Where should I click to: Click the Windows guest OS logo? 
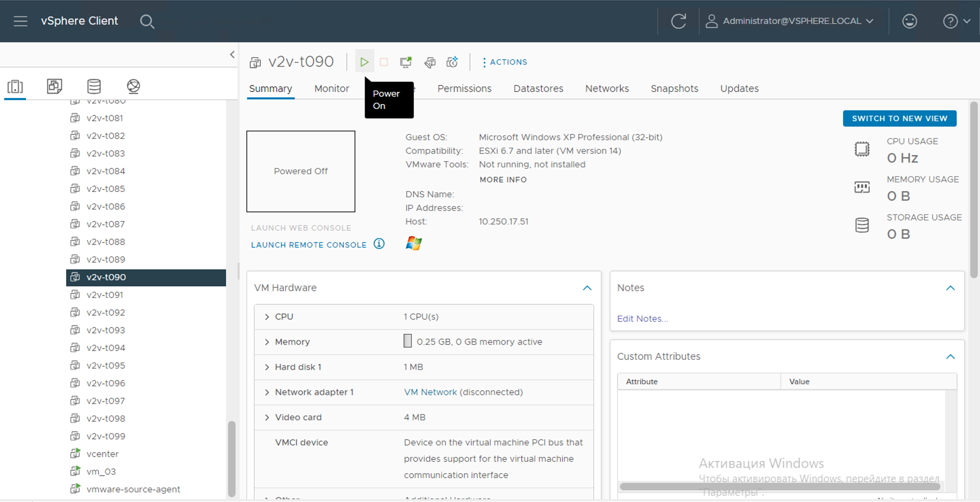[413, 243]
